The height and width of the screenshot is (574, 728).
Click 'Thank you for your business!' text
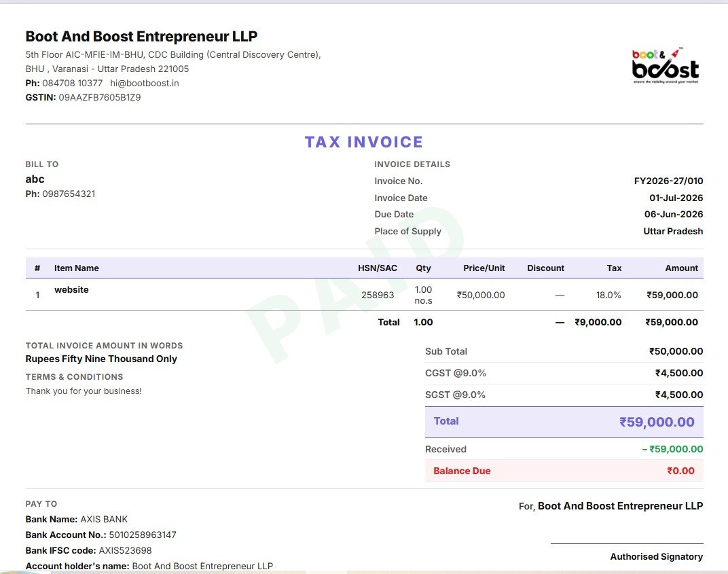coord(84,391)
